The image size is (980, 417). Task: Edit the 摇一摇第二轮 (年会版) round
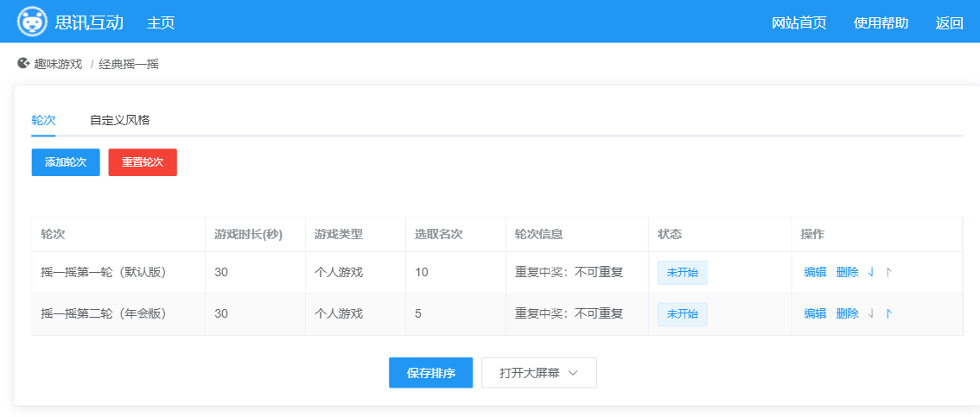815,314
